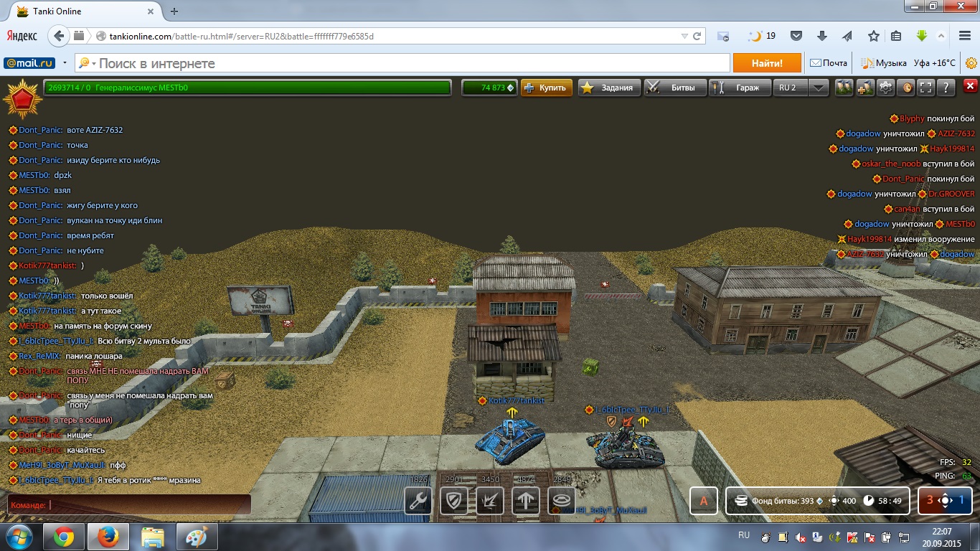Click the battle fund Фонд битвы panel
This screenshot has height=551, width=980.
click(818, 501)
